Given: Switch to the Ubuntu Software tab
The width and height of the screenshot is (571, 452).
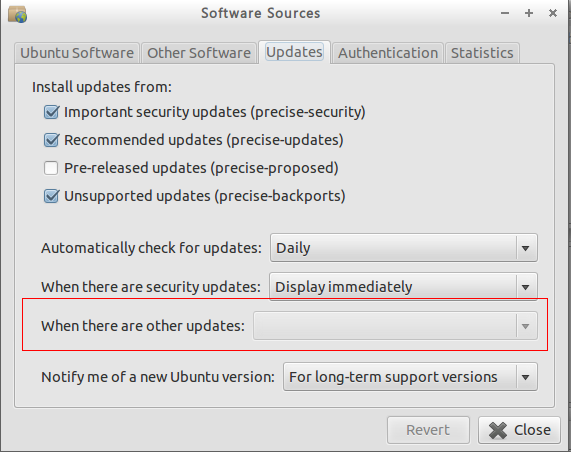Looking at the screenshot, I should 77,53.
